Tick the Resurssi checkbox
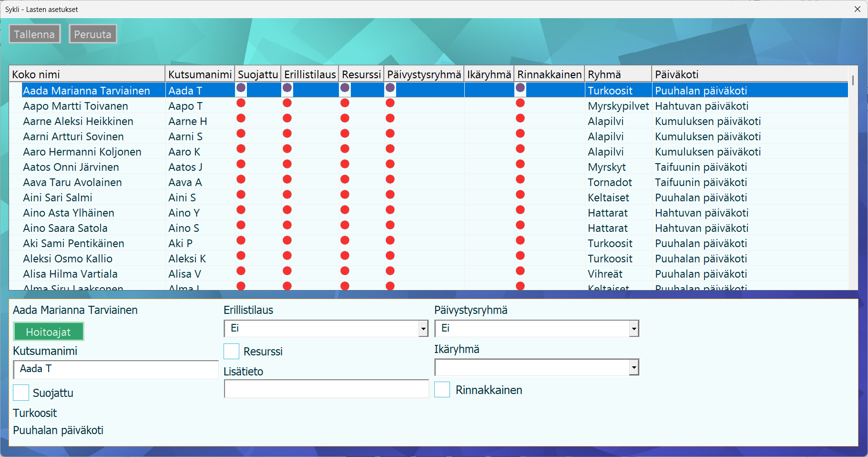The width and height of the screenshot is (868, 457). point(232,351)
